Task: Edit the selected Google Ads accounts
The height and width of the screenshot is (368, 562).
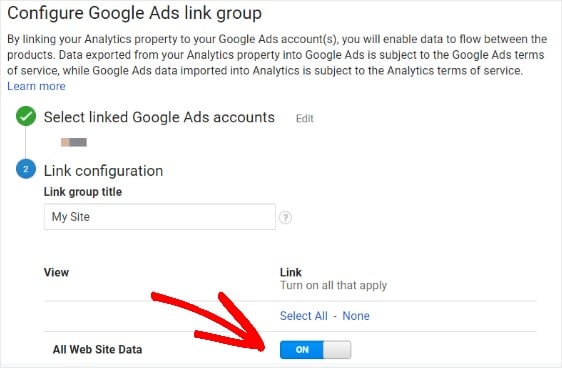Action: coord(305,119)
